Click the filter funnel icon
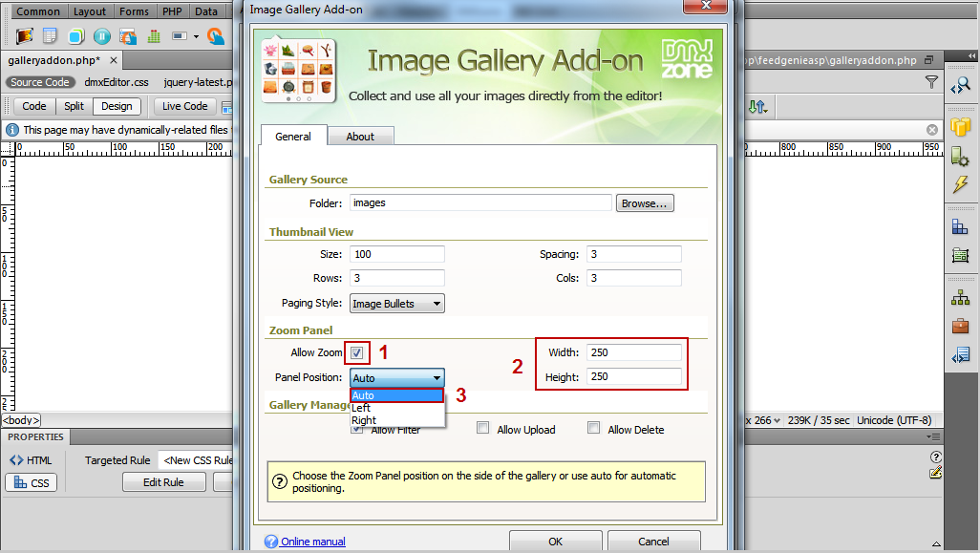The image size is (980, 553). [x=931, y=82]
